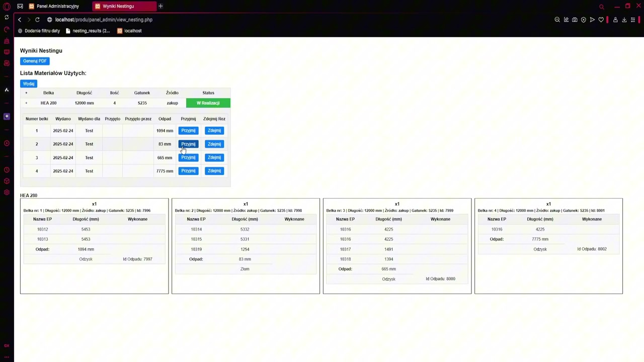Expand all rows via header plus sign
The height and width of the screenshot is (362, 644).
click(26, 93)
